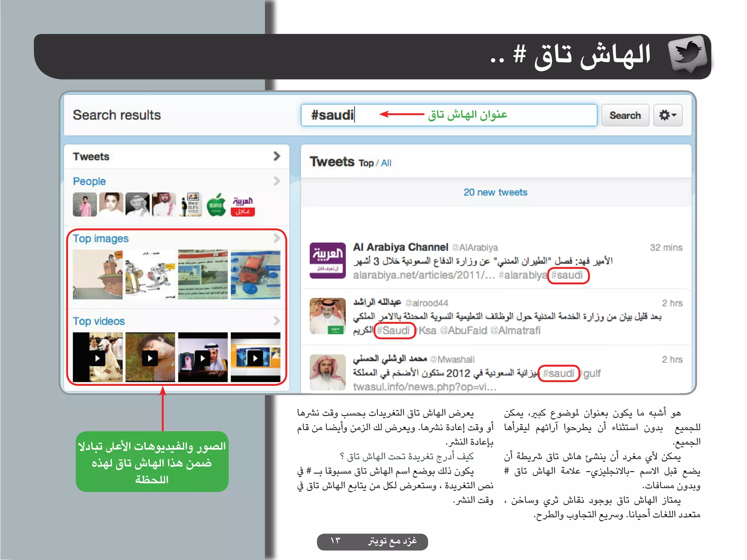
Task: Click #saudi hashtag in @Mwashali tweet
Action: pos(559,373)
